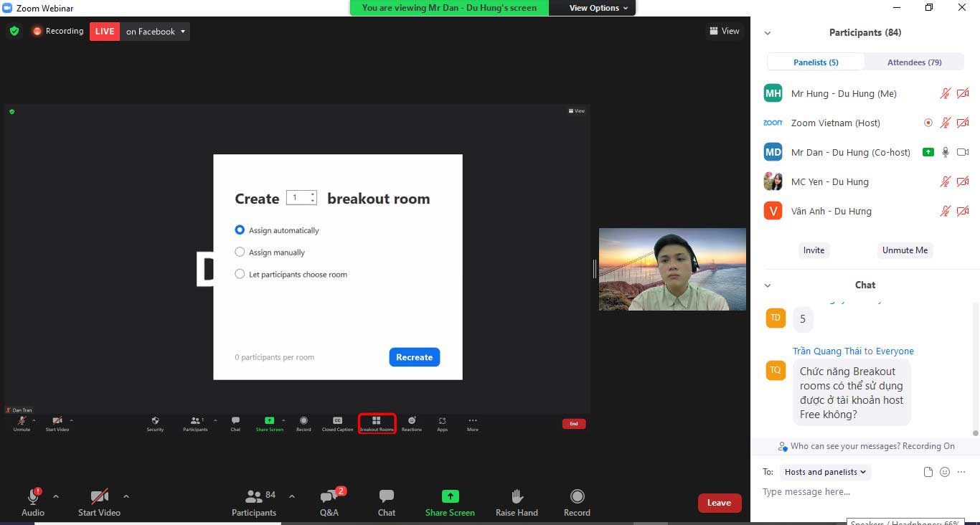The height and width of the screenshot is (525, 980).
Task: Increase the breakout room count stepper
Action: (312, 194)
